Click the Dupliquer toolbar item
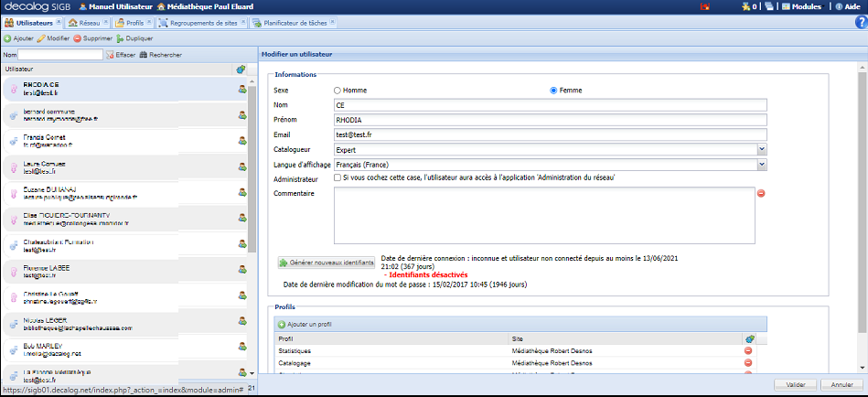Screen dimensions: 868x397 134,38
